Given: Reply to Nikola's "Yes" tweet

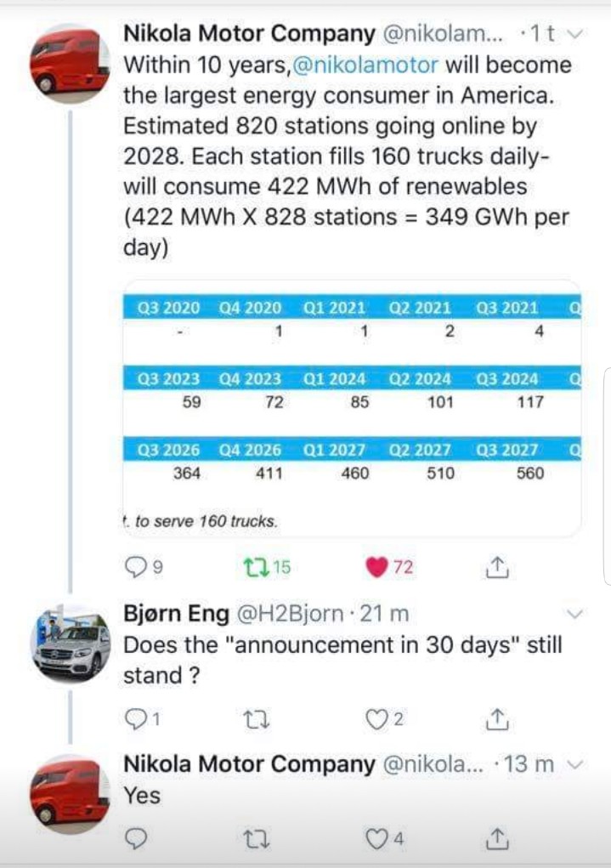Looking at the screenshot, I should coord(136,839).
